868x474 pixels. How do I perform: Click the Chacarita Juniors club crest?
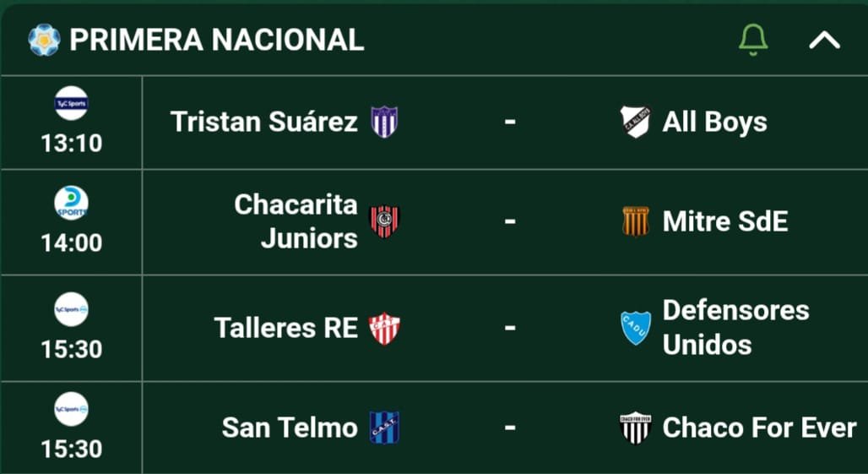384,221
